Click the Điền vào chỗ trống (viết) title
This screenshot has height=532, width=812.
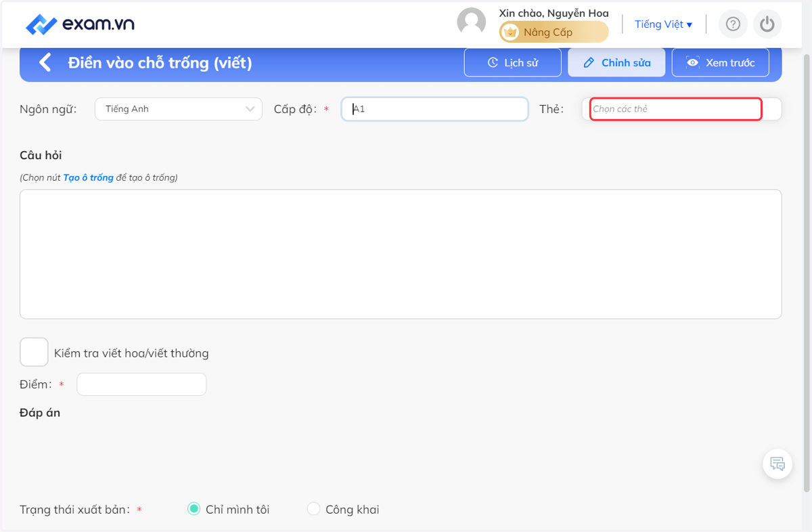(160, 63)
